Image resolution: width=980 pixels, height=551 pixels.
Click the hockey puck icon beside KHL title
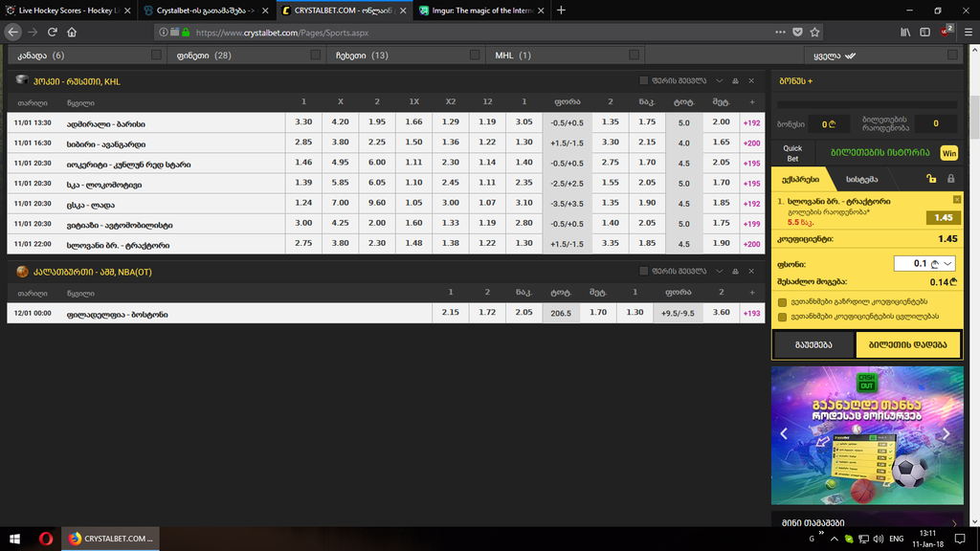22,80
